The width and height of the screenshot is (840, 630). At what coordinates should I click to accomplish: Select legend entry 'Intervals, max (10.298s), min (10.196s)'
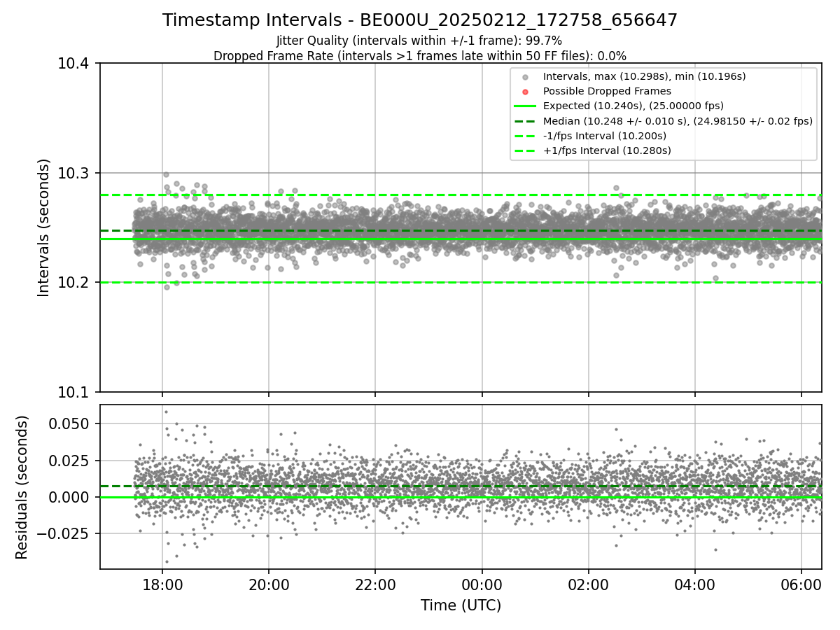tap(644, 76)
